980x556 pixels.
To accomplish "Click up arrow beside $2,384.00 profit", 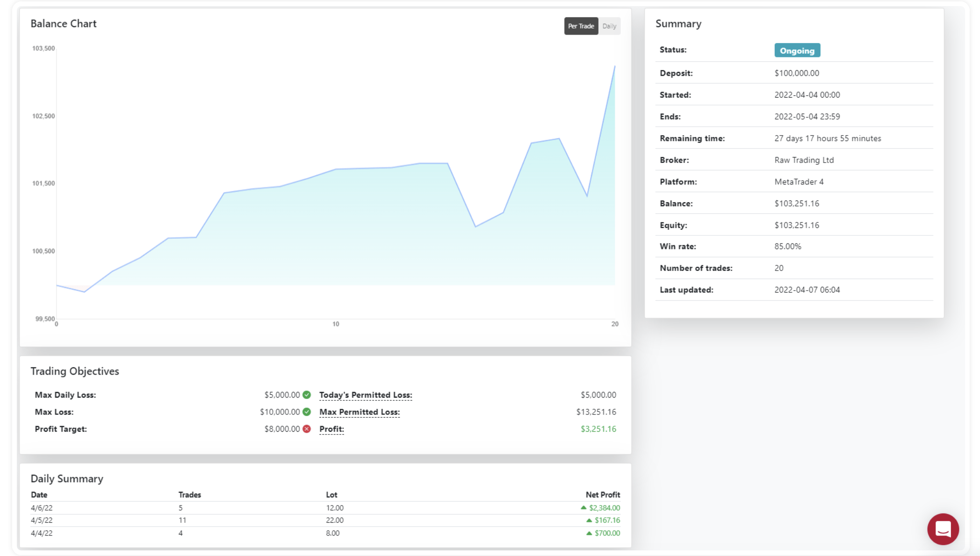I will [x=584, y=507].
